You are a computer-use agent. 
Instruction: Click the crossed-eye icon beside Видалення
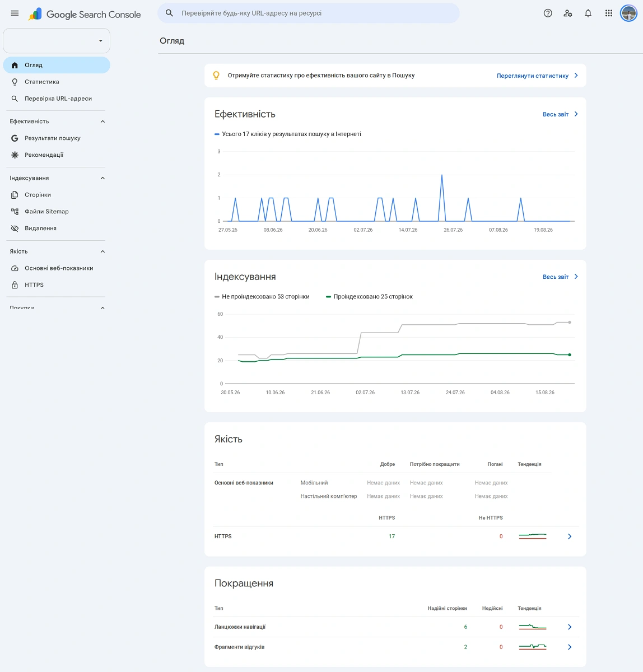[x=15, y=228]
